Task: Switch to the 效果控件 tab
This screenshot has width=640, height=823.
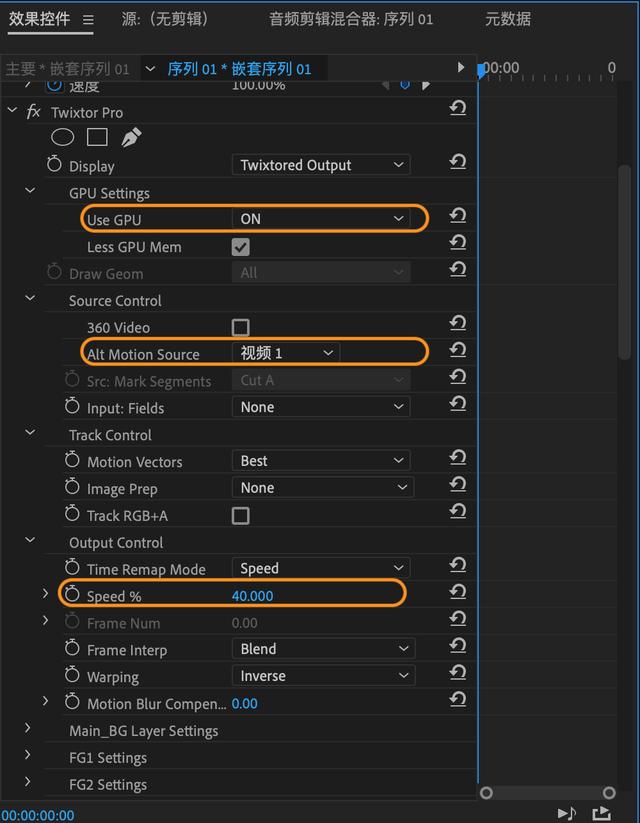Action: (39, 19)
